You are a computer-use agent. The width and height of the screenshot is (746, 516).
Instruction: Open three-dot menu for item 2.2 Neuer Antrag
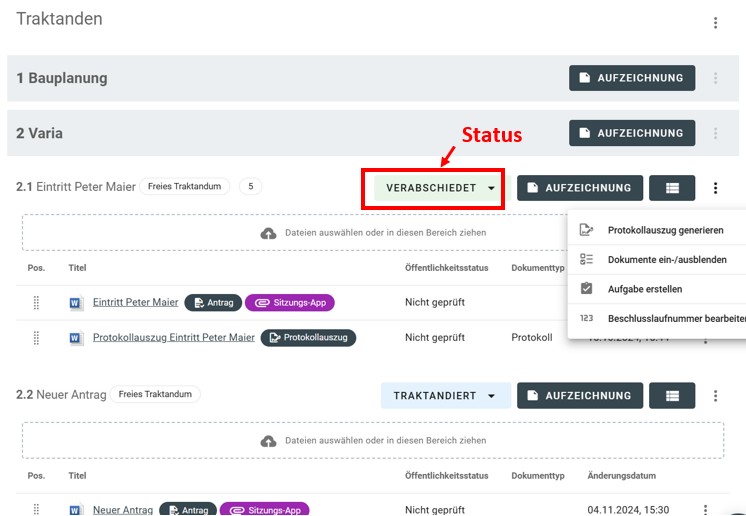click(715, 396)
